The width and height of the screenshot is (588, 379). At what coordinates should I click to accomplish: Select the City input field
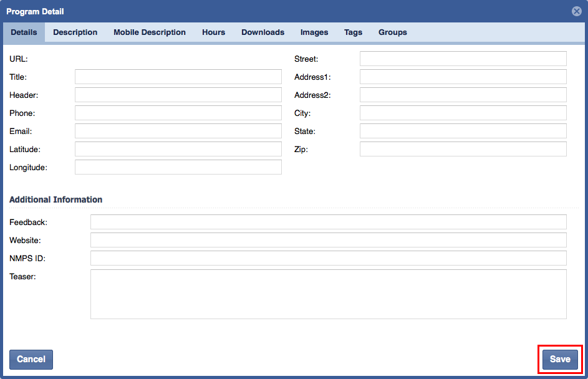463,113
